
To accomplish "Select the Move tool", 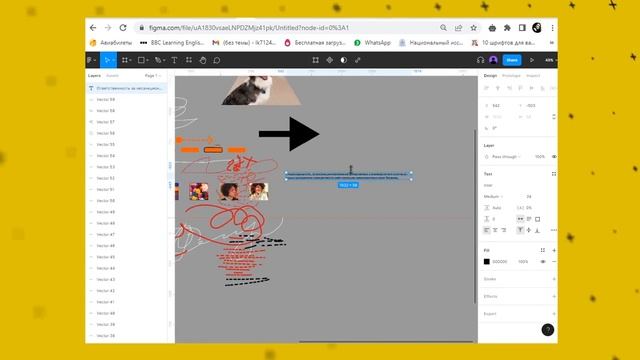I will coord(107,60).
